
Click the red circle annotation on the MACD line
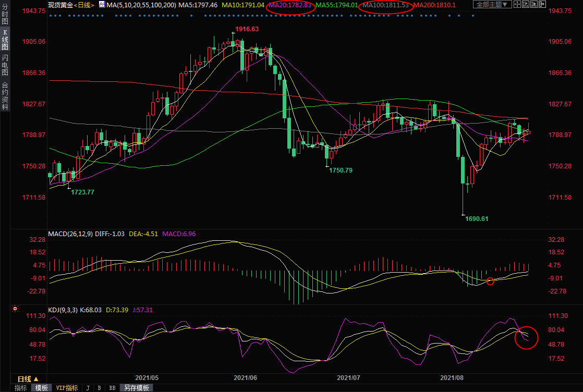click(x=490, y=281)
